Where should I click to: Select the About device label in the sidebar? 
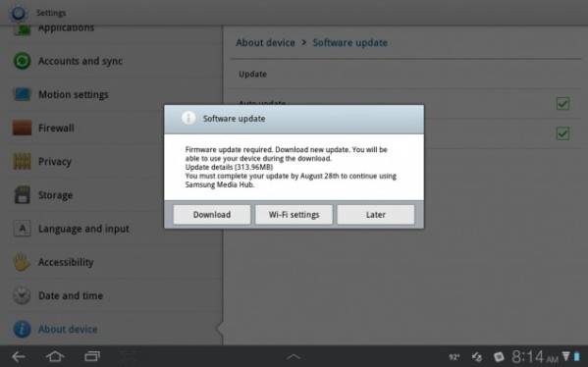pyautogui.click(x=68, y=329)
